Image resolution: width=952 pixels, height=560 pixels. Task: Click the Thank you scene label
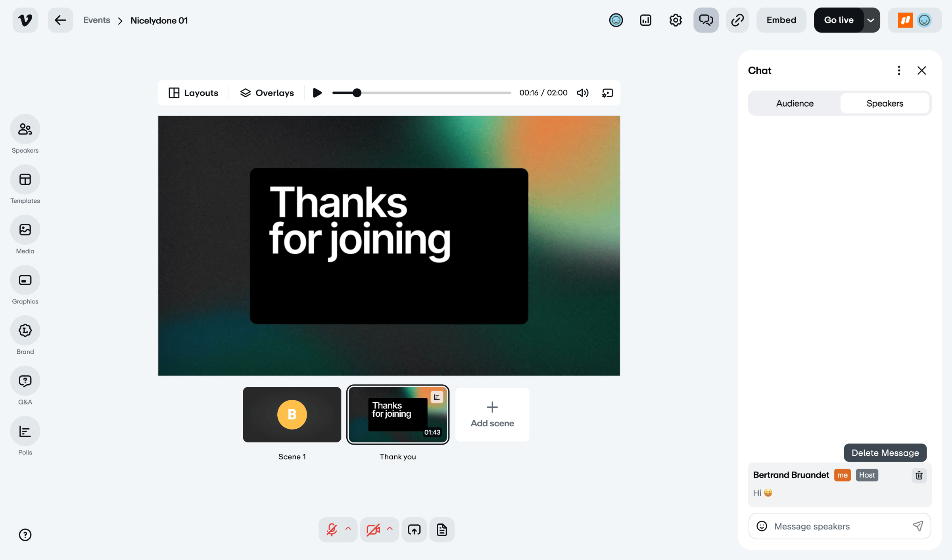(398, 457)
